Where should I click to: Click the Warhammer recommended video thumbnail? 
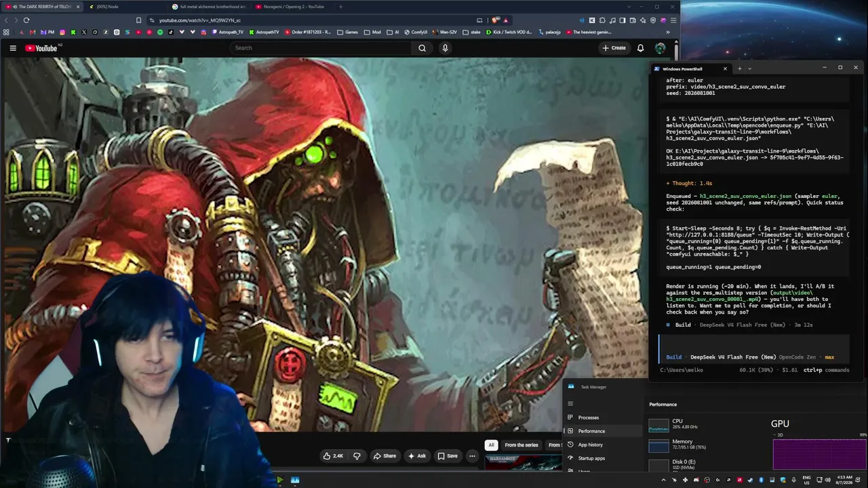(x=524, y=462)
